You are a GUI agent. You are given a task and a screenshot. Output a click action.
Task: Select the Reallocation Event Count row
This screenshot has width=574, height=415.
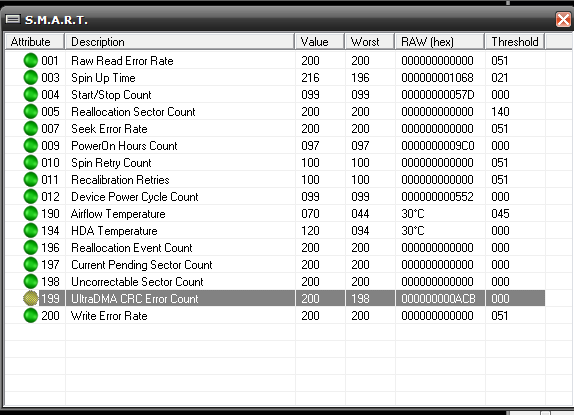coord(275,248)
